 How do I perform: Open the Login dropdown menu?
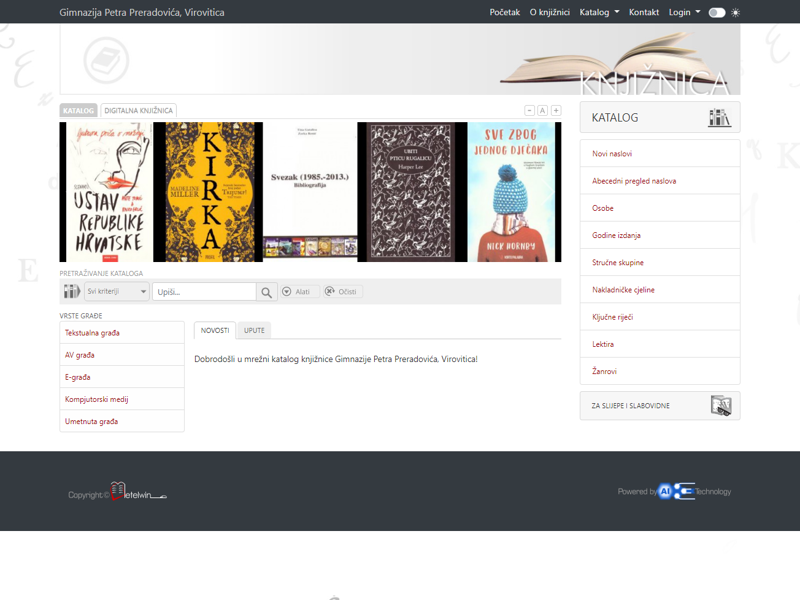(684, 12)
